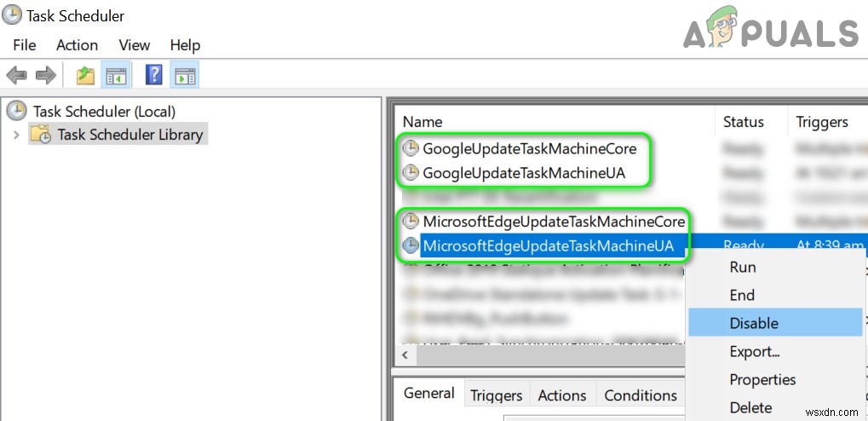Open the View menu
868x421 pixels.
tap(135, 45)
